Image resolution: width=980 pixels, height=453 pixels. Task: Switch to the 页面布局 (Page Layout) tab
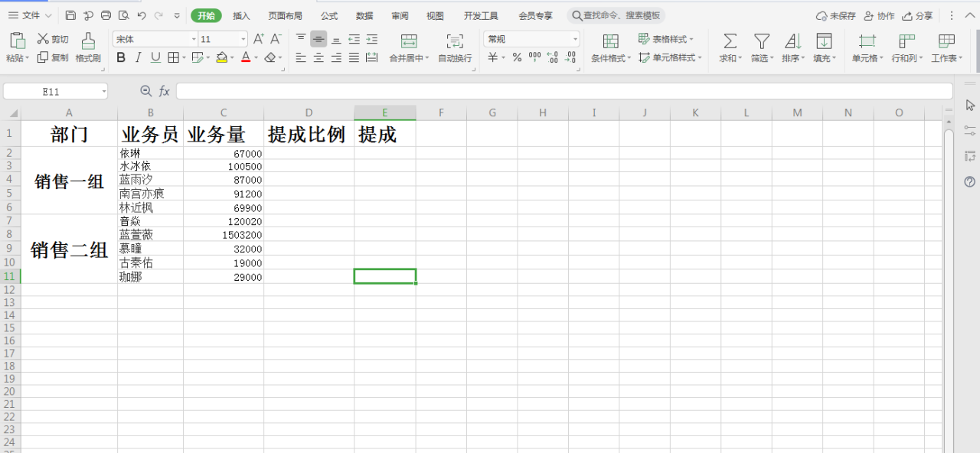point(285,15)
